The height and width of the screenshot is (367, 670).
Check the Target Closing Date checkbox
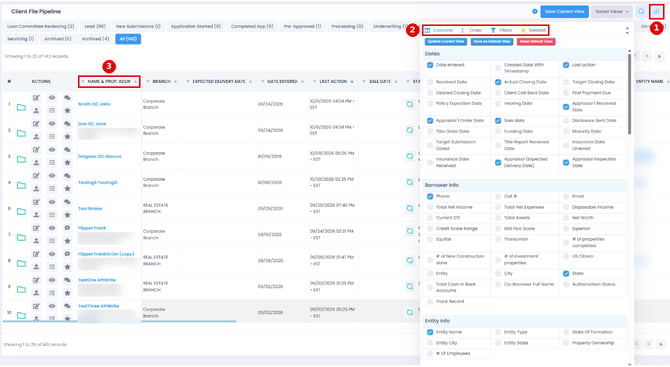(566, 82)
